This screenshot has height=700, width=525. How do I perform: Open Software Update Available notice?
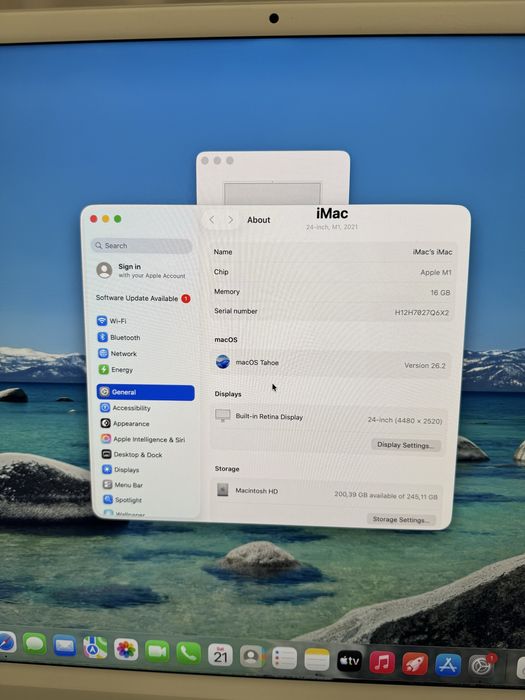pyautogui.click(x=143, y=298)
